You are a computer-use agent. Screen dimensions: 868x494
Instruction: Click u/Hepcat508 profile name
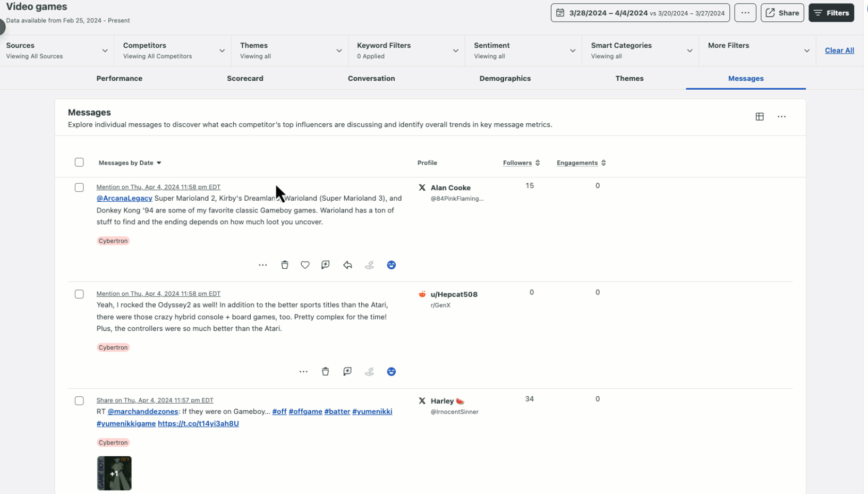[x=454, y=294]
